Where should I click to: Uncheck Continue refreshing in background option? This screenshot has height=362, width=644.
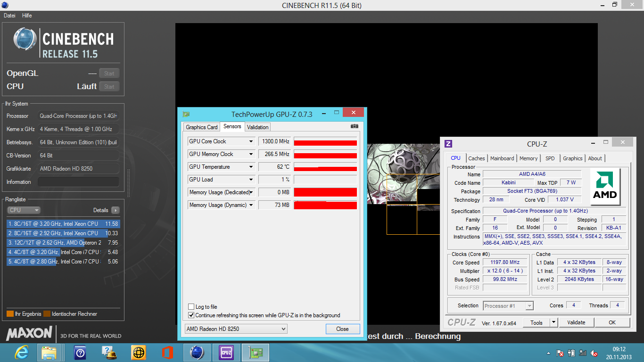(x=191, y=315)
